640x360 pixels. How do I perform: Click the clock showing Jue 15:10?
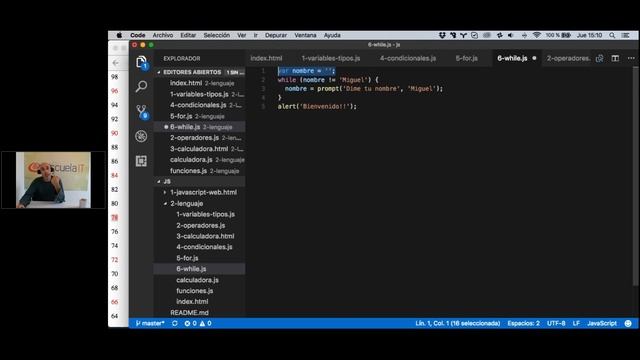(x=589, y=36)
